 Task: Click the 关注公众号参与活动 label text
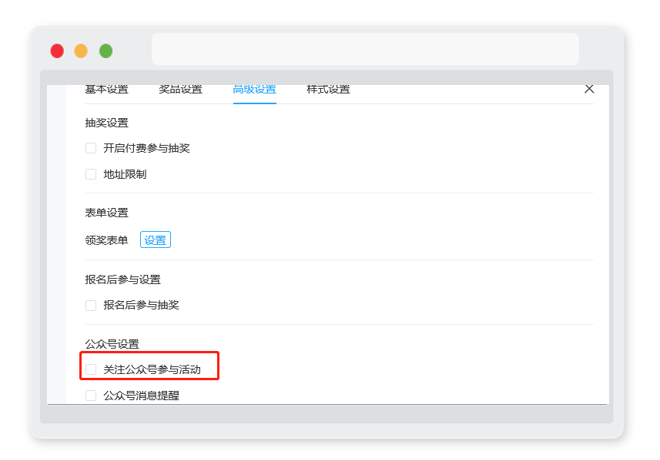click(152, 370)
